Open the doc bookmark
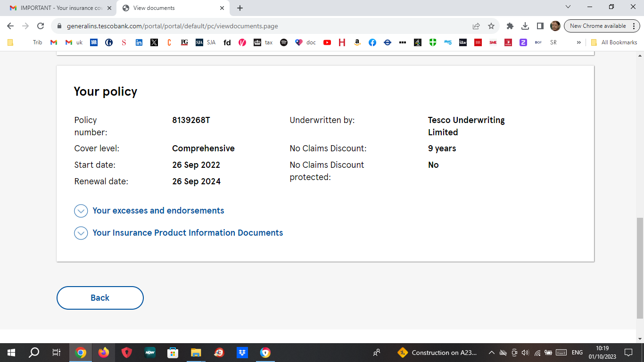Viewport: 644px width, 362px height. pyautogui.click(x=305, y=42)
